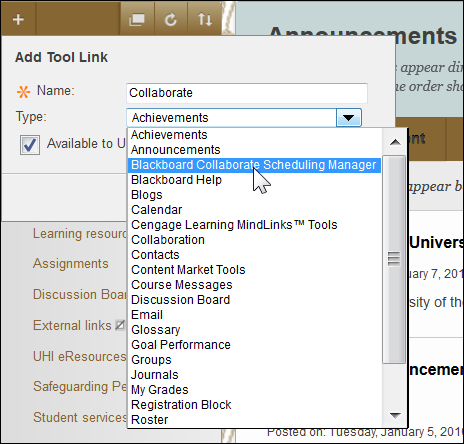Open the Assignments course menu link
This screenshot has height=444, width=464.
tap(71, 263)
